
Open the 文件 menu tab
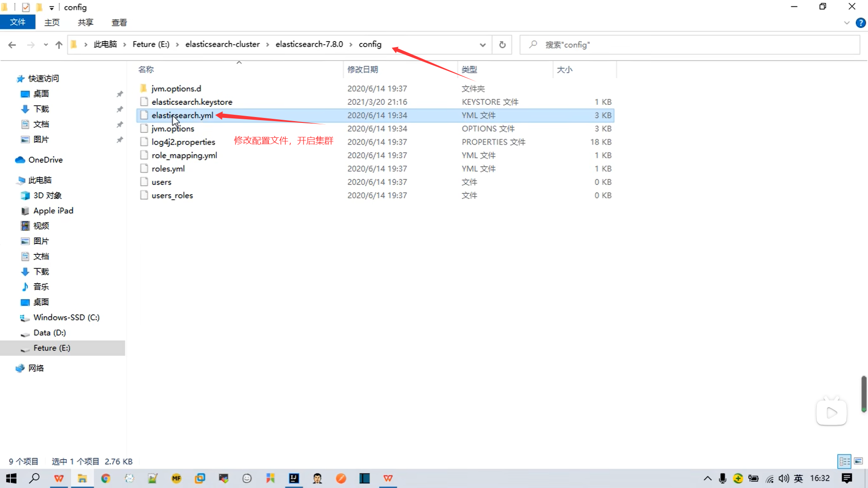18,22
